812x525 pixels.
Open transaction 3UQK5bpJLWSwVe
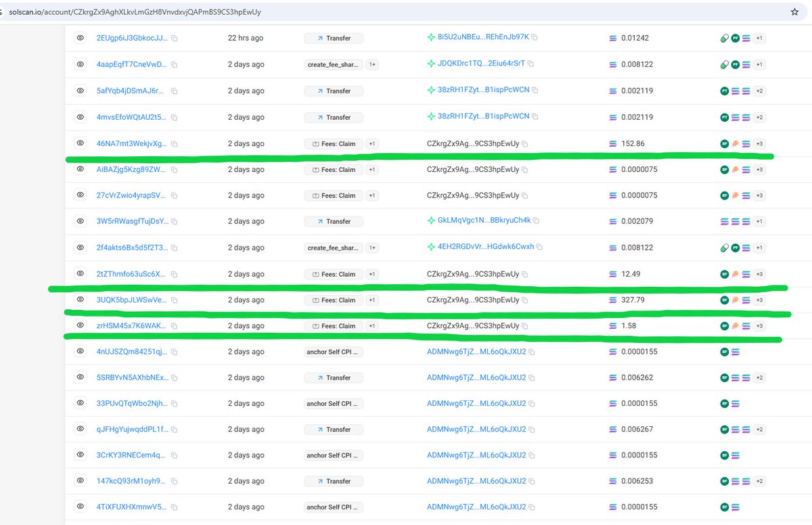coord(131,300)
